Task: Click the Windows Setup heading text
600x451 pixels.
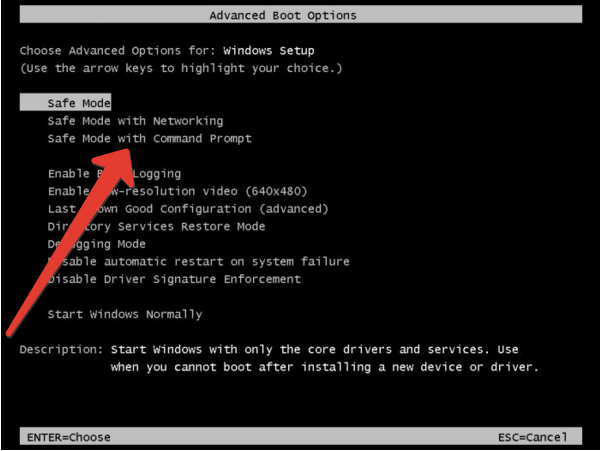Action: (266, 50)
